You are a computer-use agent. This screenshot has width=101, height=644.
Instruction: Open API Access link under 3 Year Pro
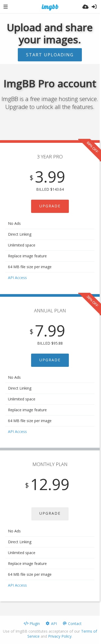pos(17,278)
